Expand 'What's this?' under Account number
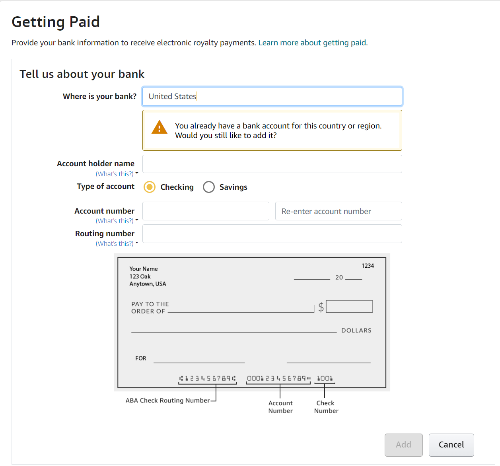Image resolution: width=500 pixels, height=466 pixels. 114,221
